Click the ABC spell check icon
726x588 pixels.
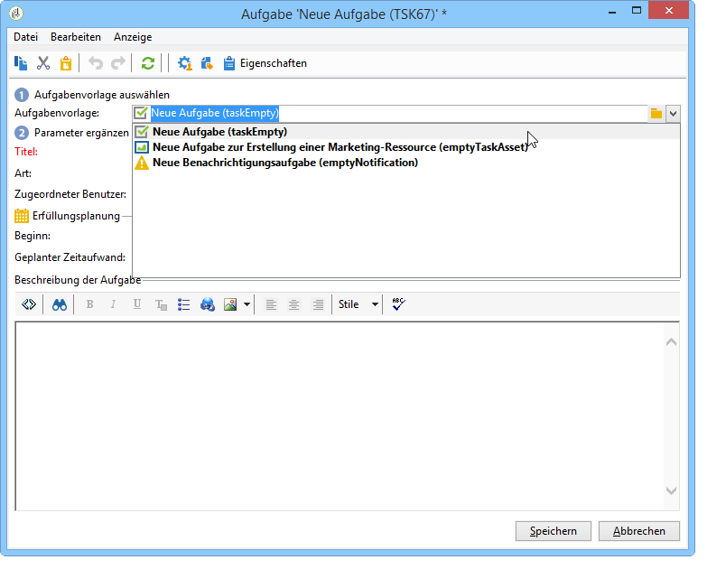pyautogui.click(x=398, y=304)
